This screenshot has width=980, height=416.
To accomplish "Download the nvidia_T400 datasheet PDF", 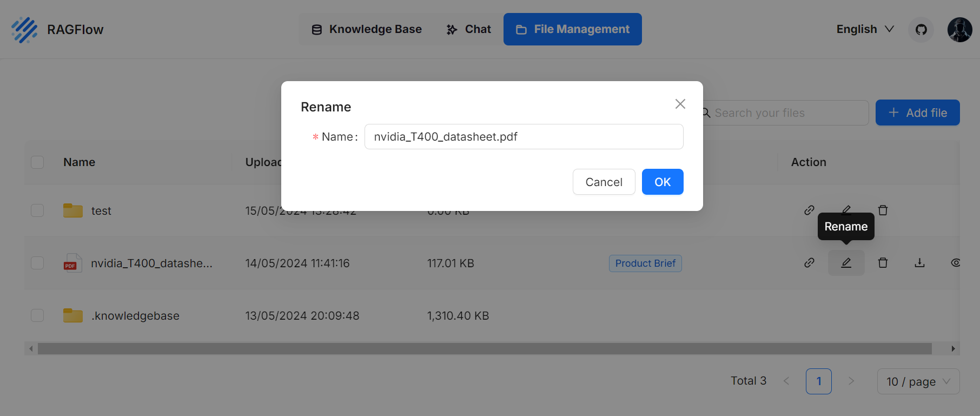I will pyautogui.click(x=919, y=263).
